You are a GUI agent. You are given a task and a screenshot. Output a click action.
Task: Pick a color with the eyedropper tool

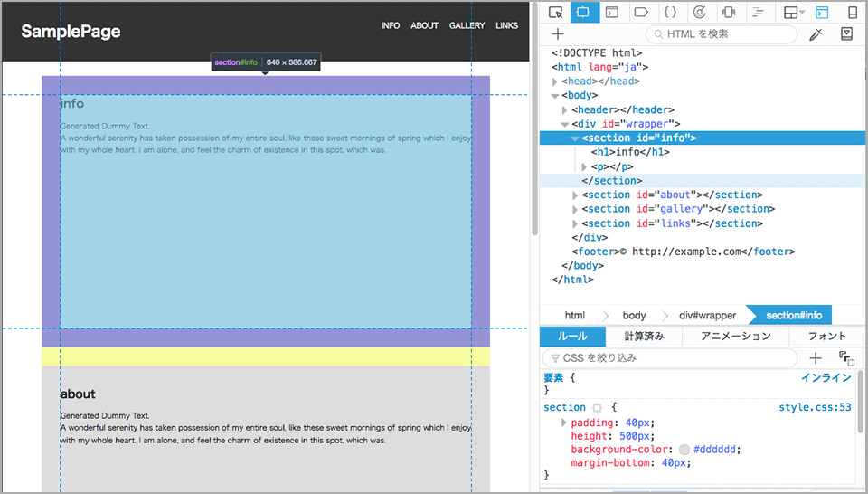point(816,34)
